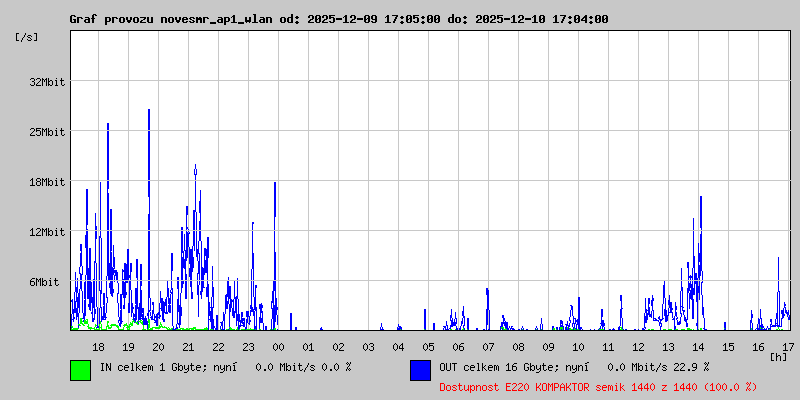Click the 25Mbit y-axis label
The image size is (800, 400).
pyautogui.click(x=47, y=132)
